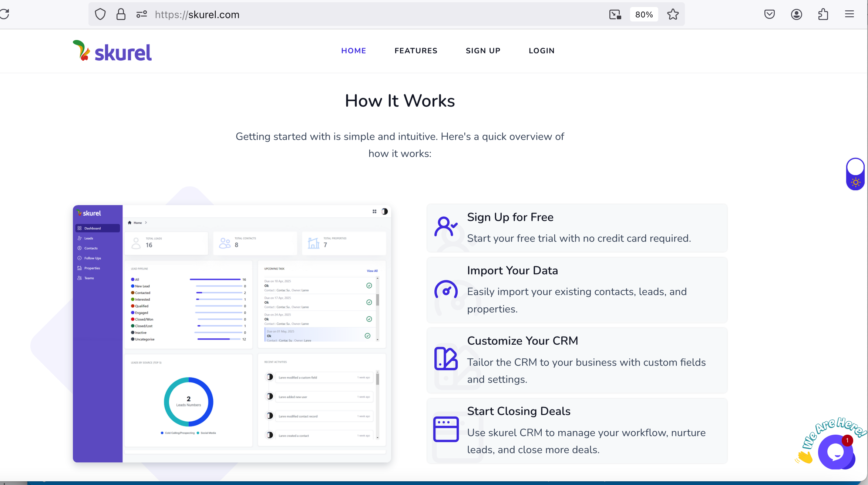Open site permissions icon in address bar
This screenshot has height=485, width=868.
[x=142, y=14]
